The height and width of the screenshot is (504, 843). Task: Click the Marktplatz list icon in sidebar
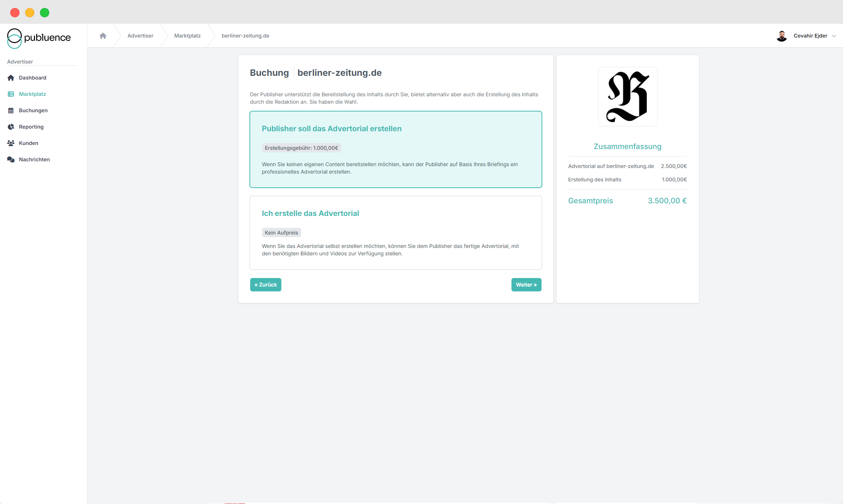(x=11, y=94)
